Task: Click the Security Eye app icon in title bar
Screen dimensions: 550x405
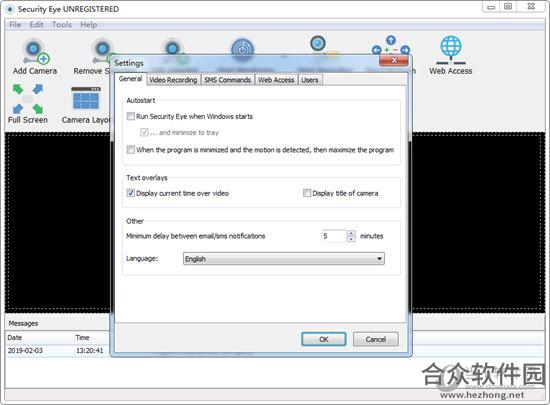Action: (x=10, y=9)
